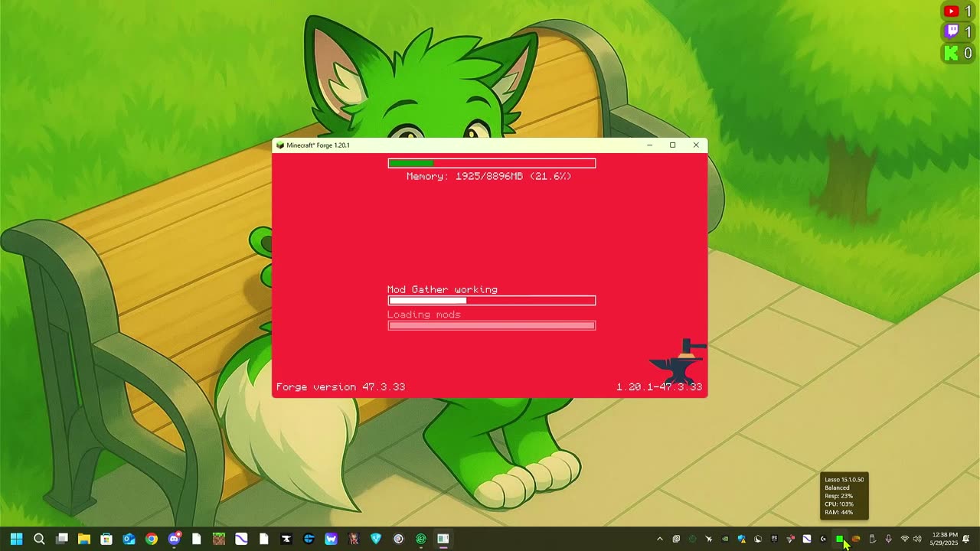Open Windows Security tray icon
This screenshot has width=980, height=551.
[x=742, y=539]
